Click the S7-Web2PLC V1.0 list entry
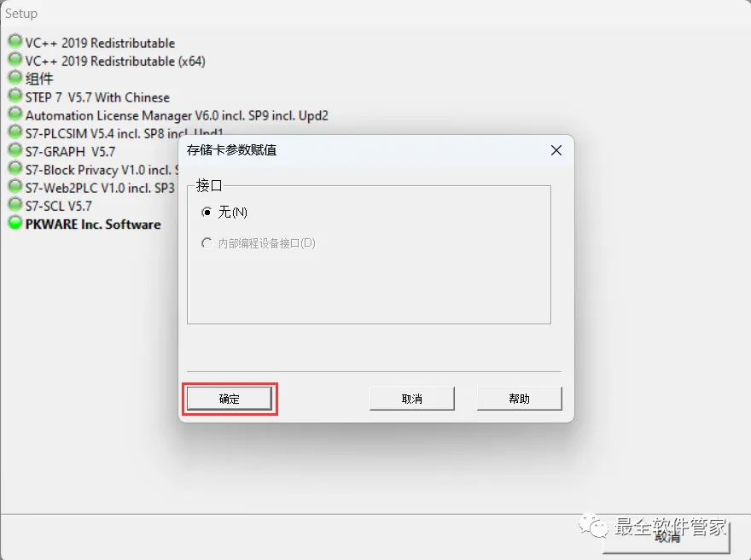 (x=100, y=188)
